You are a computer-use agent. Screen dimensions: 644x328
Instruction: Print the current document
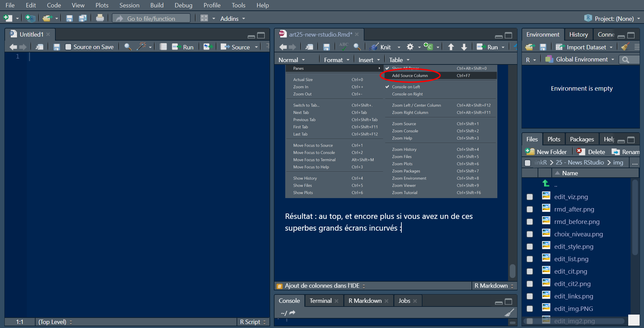pyautogui.click(x=100, y=18)
